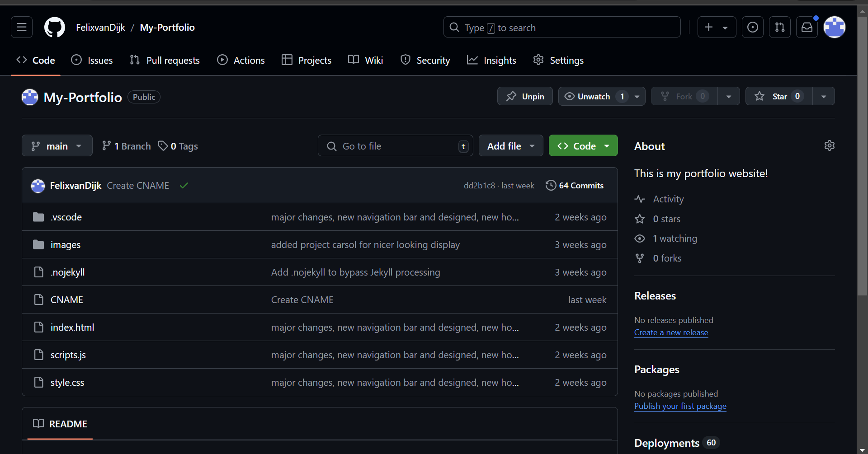Open the Actions tab
This screenshot has height=454, width=868.
click(x=241, y=60)
